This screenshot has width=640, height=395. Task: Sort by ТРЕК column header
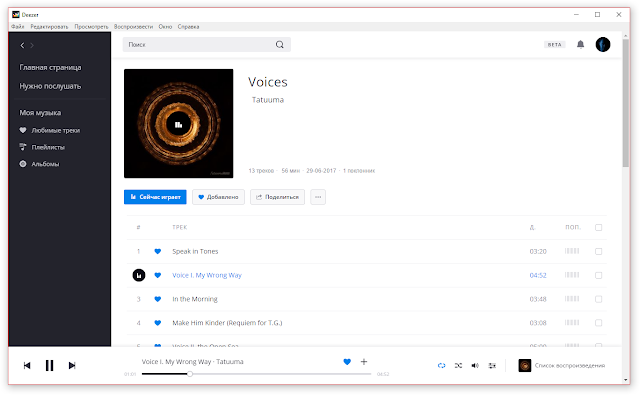180,227
